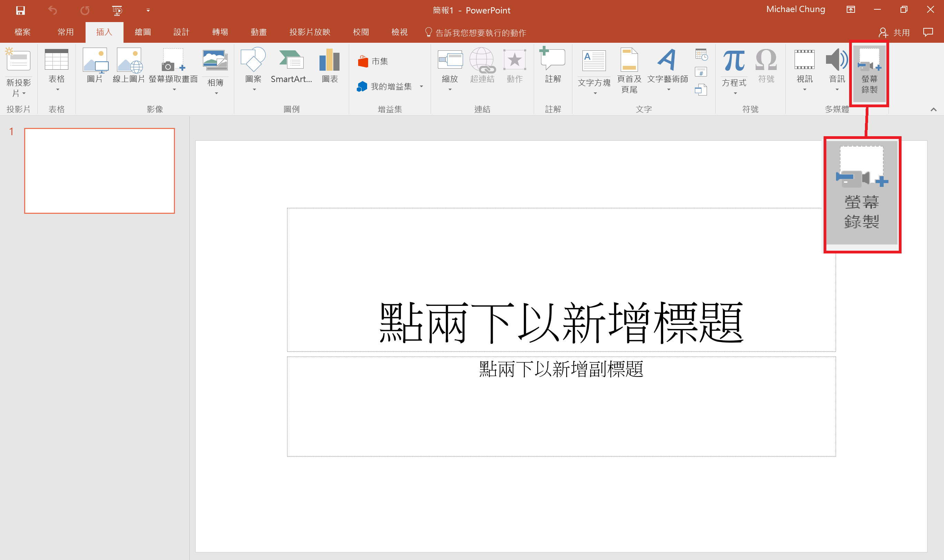The height and width of the screenshot is (560, 944).
Task: Open the Quick Access Toolbar customization menu
Action: 148,10
